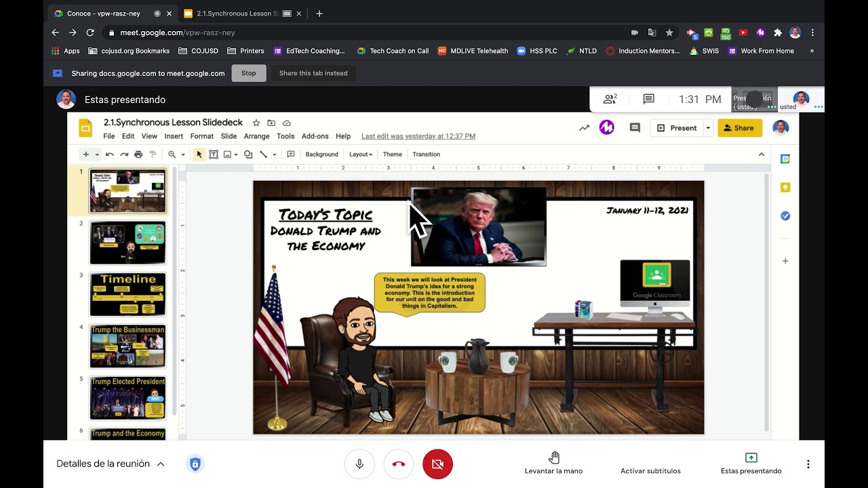Viewport: 868px width, 488px height.
Task: Click the add comment toolbar icon
Action: coord(291,155)
